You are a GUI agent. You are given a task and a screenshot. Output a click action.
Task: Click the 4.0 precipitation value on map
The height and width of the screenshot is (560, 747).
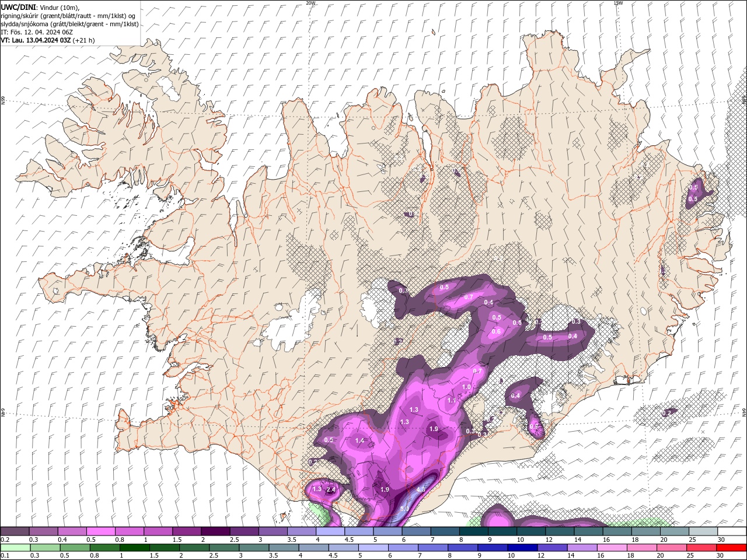421,489
